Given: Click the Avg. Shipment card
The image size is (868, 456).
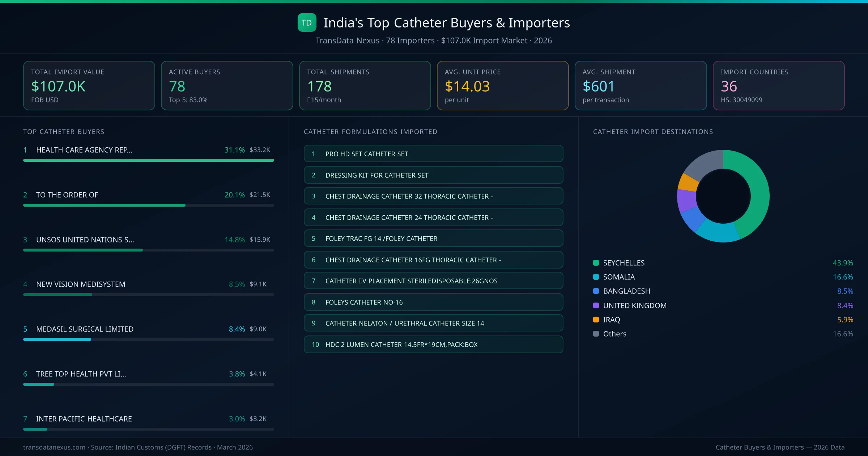Looking at the screenshot, I should pos(641,85).
